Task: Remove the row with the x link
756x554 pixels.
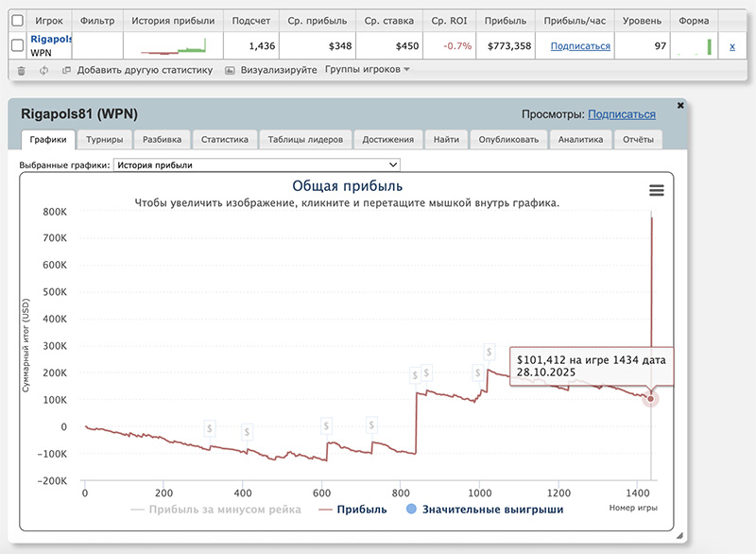Action: 731,45
